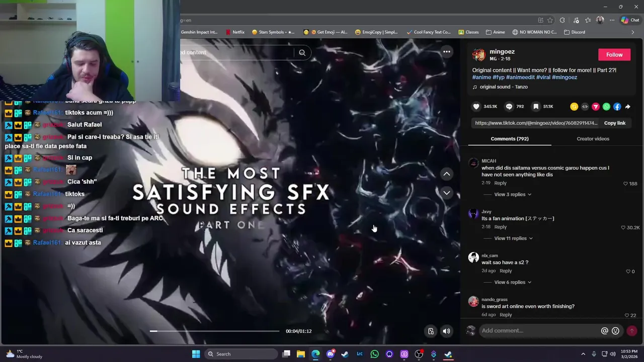Open the Classes bookmark folder
This screenshot has height=362, width=644.
click(468, 32)
